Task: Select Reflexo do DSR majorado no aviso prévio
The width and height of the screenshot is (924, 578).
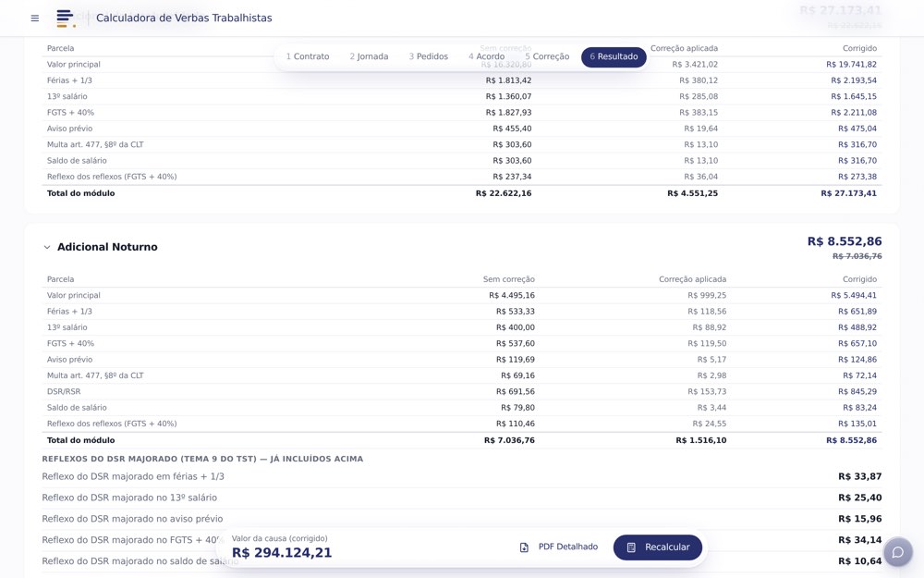Action: [132, 519]
